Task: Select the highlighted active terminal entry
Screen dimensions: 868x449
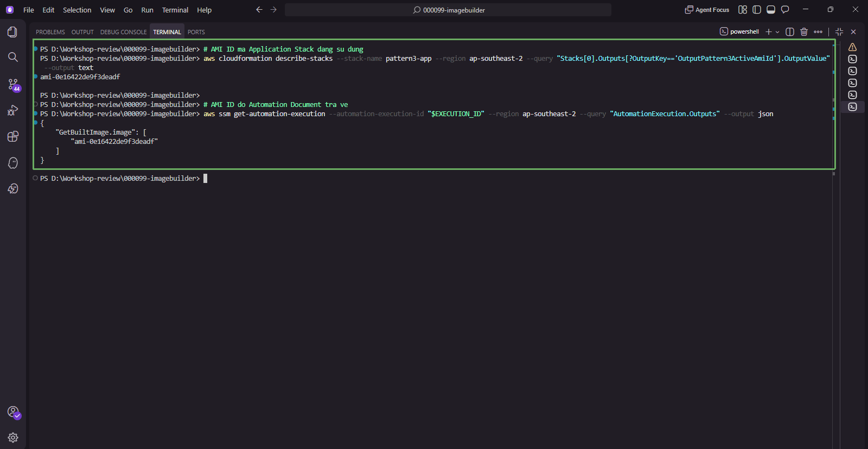Action: click(x=852, y=107)
